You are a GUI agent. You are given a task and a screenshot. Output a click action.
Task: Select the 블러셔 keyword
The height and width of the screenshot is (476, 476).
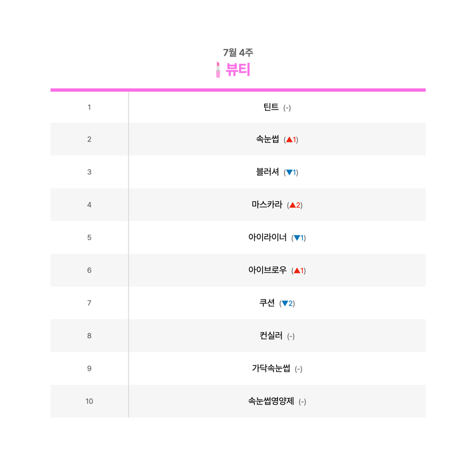(268, 172)
